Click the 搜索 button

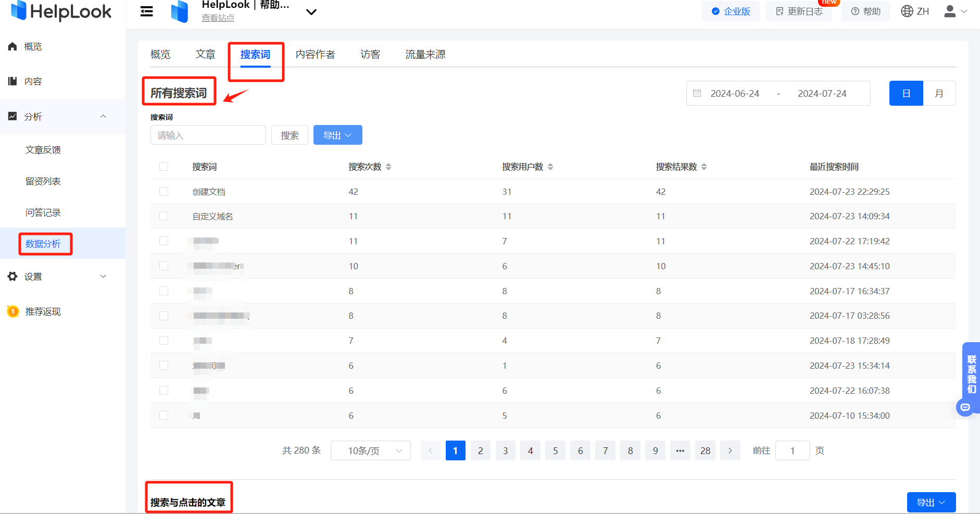[290, 135]
